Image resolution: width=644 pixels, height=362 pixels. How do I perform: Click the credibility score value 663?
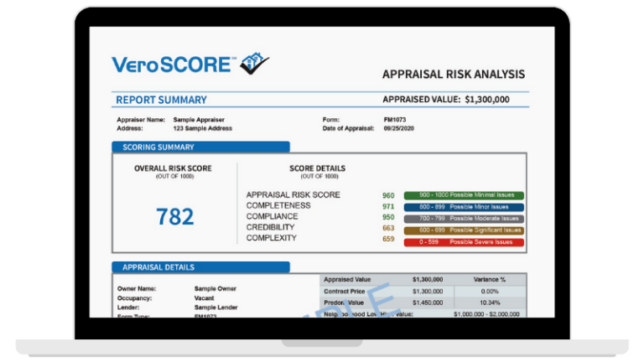click(x=388, y=228)
